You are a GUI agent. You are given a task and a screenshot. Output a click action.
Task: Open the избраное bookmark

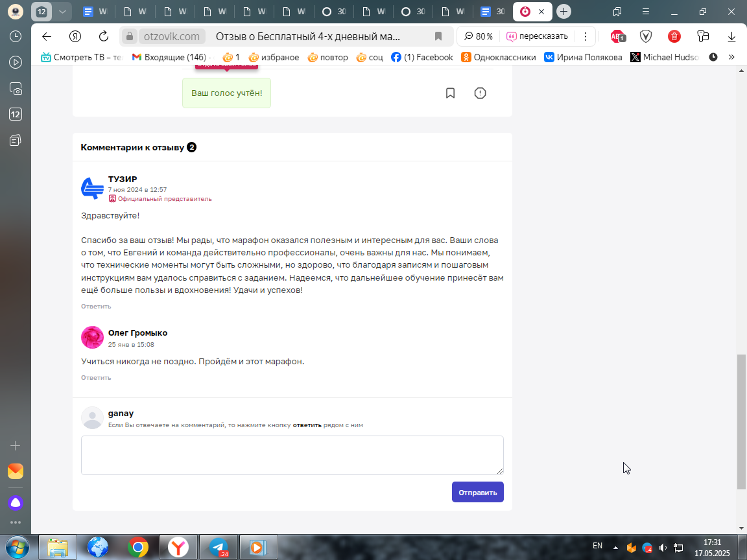274,57
